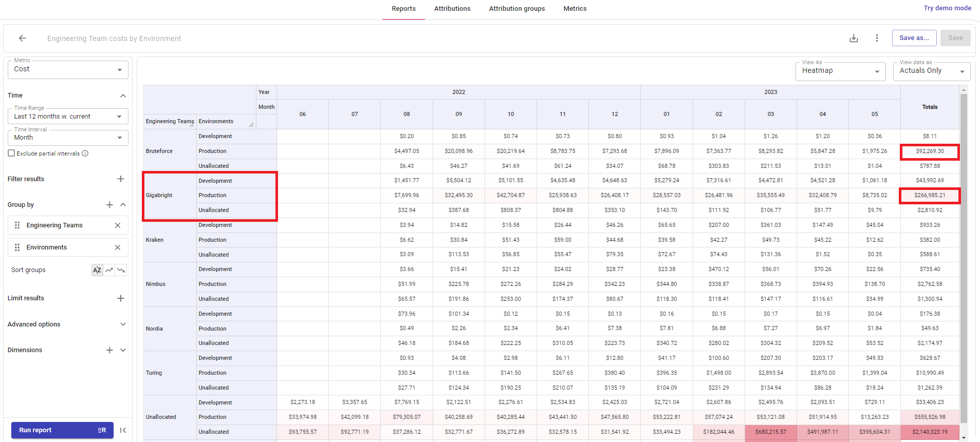Screen dimensions: 980x442
Task: Click the $182,044.46 February cell
Action: (718, 432)
